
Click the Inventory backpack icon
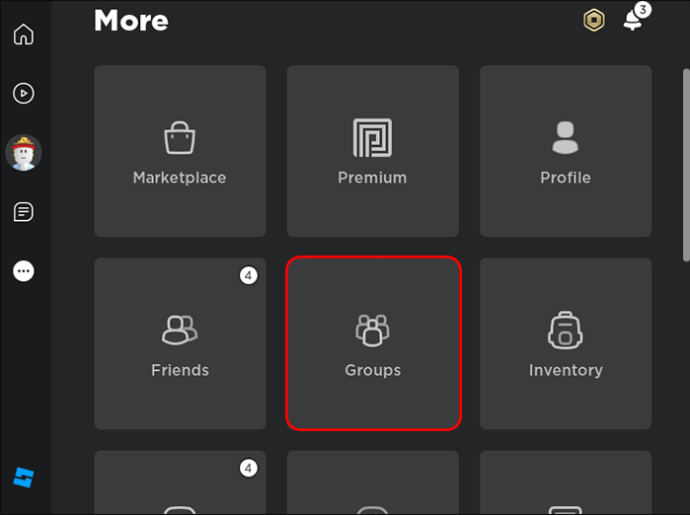565,330
